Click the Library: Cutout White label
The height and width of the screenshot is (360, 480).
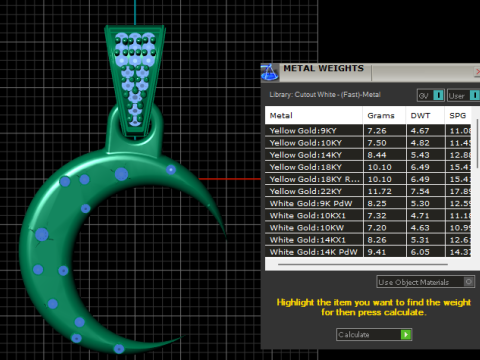pos(325,94)
